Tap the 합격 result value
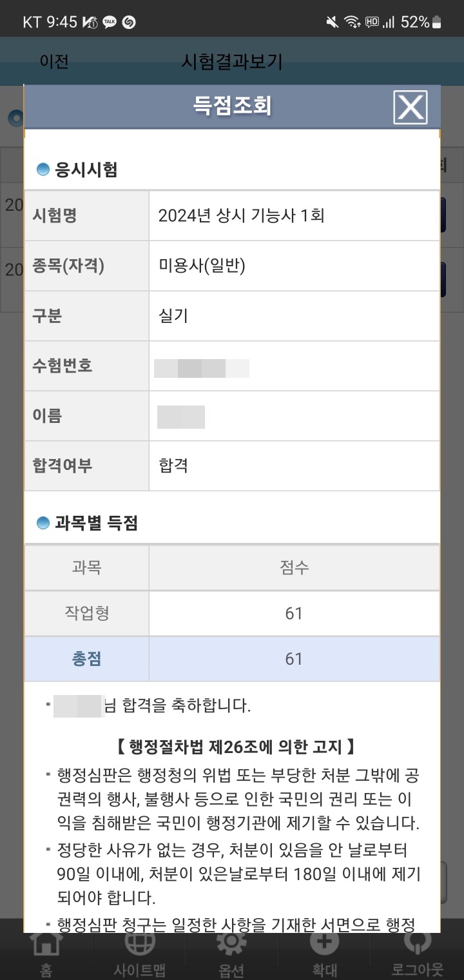Image resolution: width=464 pixels, height=980 pixels. (173, 465)
